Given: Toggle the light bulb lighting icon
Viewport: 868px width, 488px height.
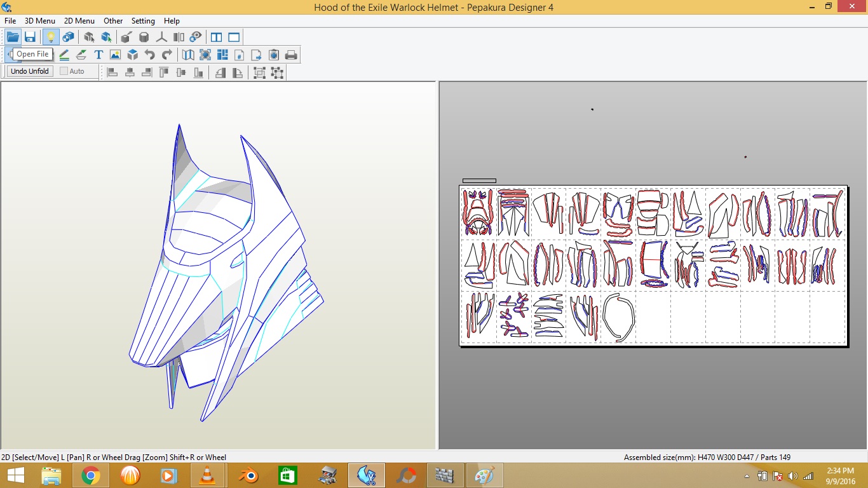Looking at the screenshot, I should 51,37.
